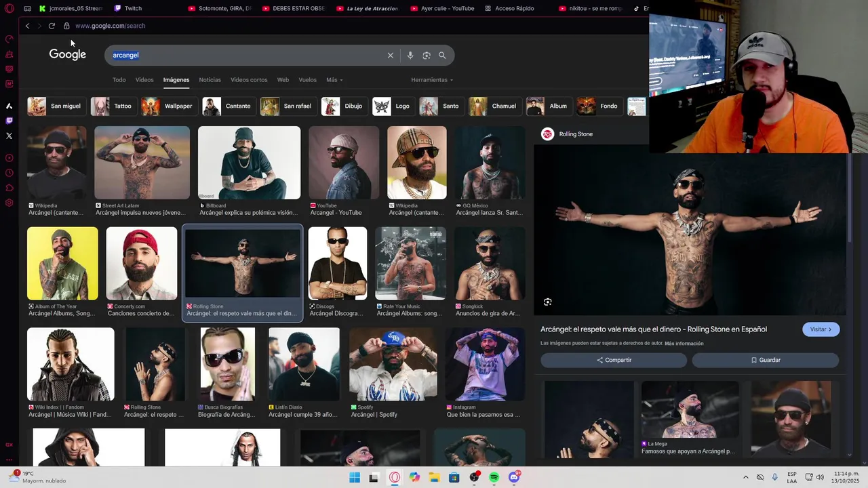This screenshot has height=488, width=868.
Task: Open the X (Twitter) sidebar icon
Action: [x=9, y=136]
